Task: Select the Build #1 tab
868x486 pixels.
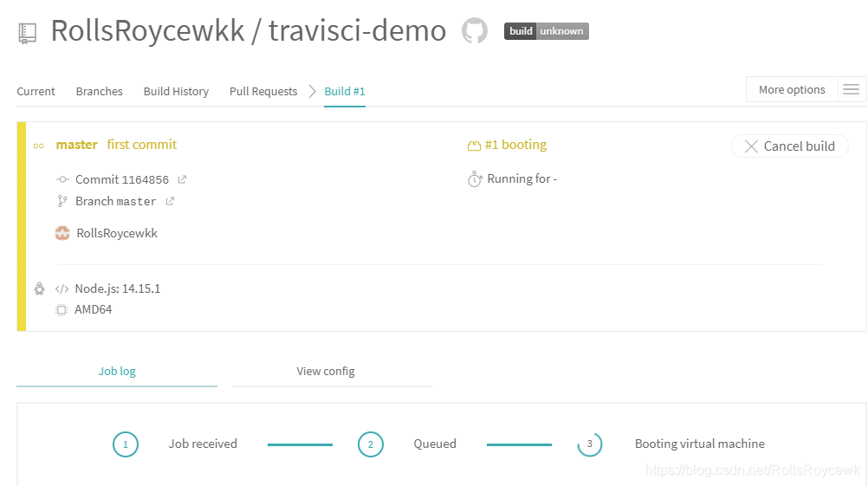Action: [x=344, y=91]
